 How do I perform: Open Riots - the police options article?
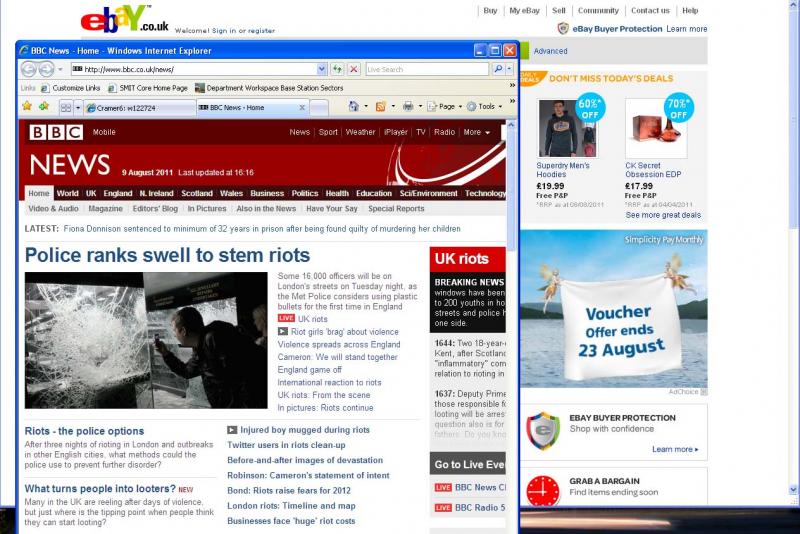click(84, 431)
